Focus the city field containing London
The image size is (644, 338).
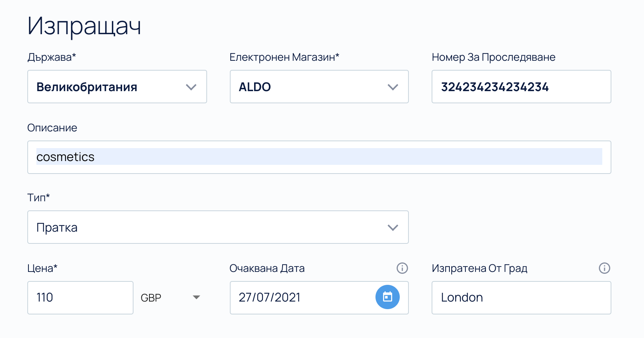tap(521, 297)
